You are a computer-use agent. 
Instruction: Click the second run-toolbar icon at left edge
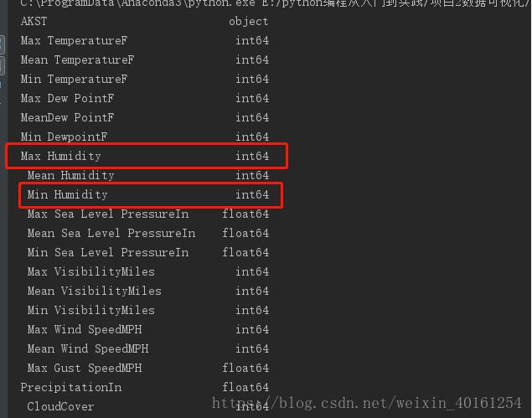pyautogui.click(x=3, y=65)
